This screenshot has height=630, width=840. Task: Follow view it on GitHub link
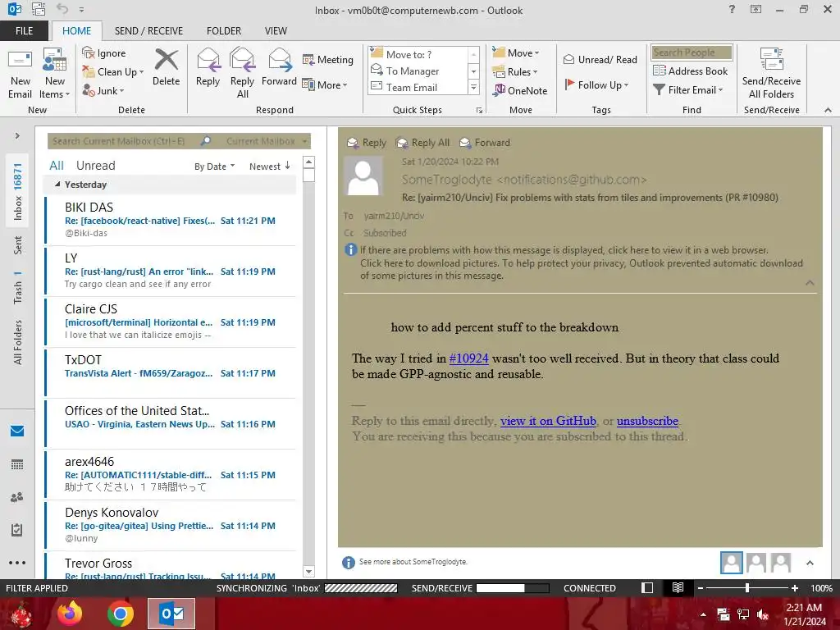[x=548, y=421]
